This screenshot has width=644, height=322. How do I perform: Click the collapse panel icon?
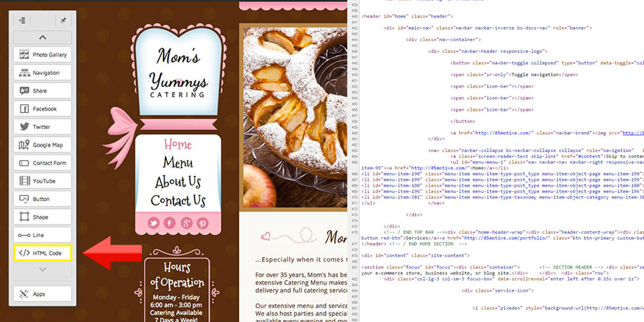click(22, 20)
